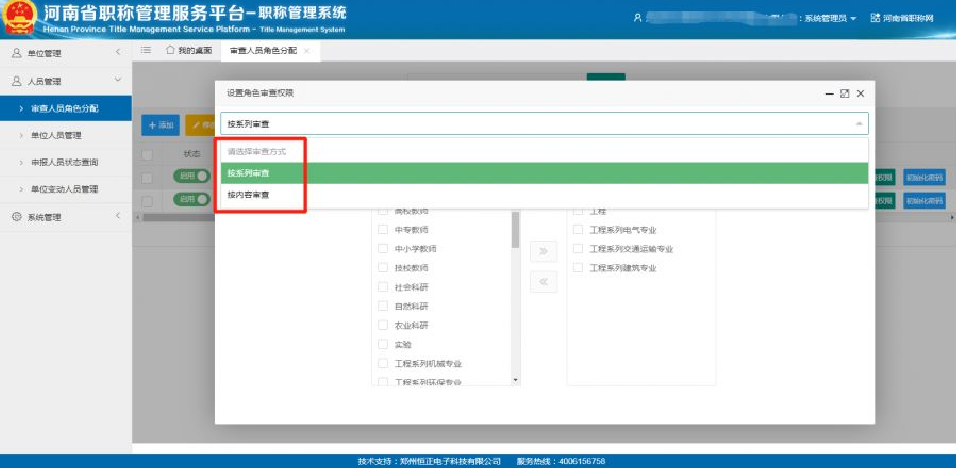This screenshot has height=468, width=956.
Task: Select 按系列审查 option in dropdown list
Action: pyautogui.click(x=544, y=173)
